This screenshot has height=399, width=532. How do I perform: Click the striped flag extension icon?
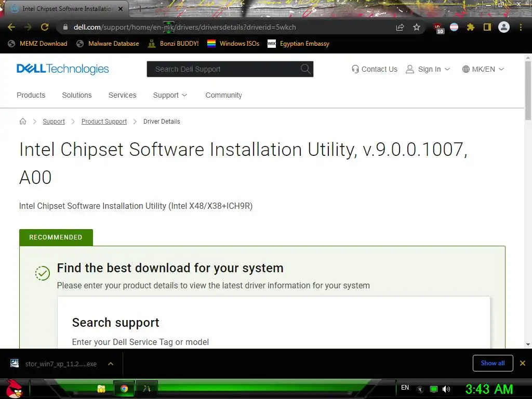[x=454, y=27]
